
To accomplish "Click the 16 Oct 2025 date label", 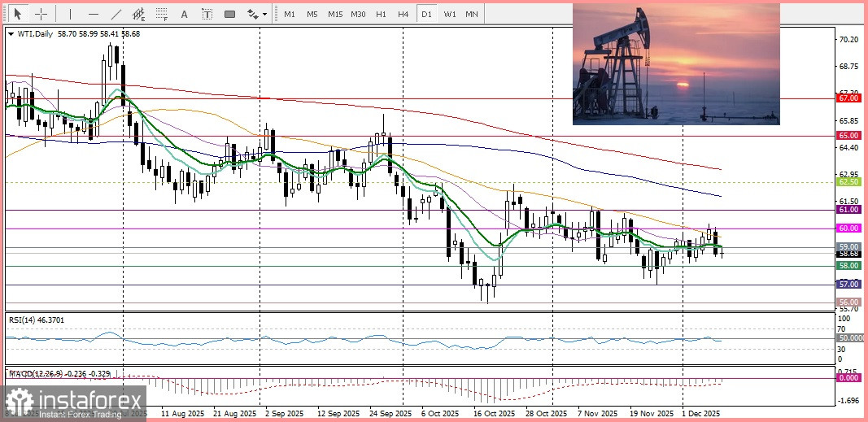I will (x=494, y=413).
